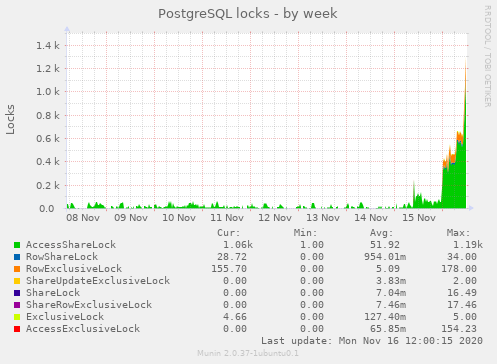Click the yellow ShareUpdateExclusiveLock swatch

17,281
